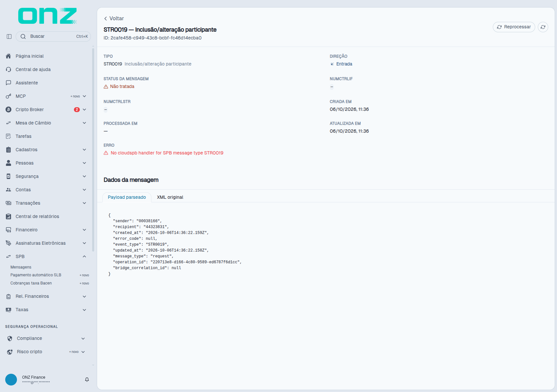557x392 pixels.
Task: Click the Buscar search field
Action: point(53,36)
